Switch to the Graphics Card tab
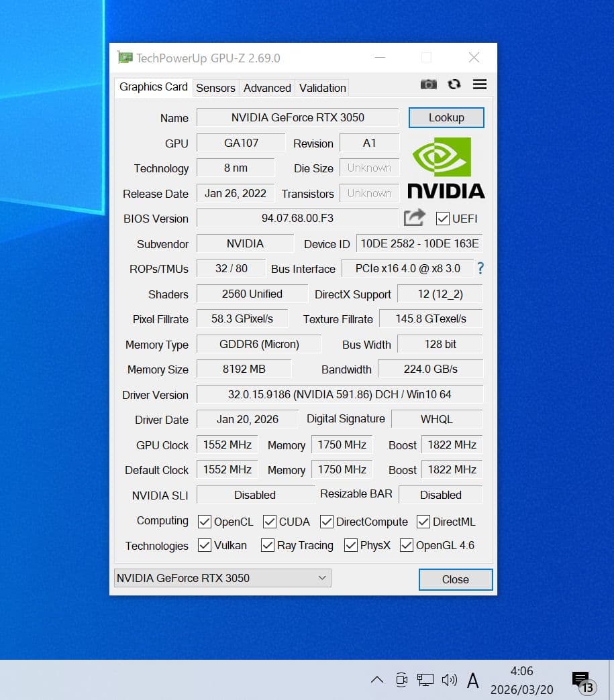Image resolution: width=614 pixels, height=700 pixels. (153, 86)
